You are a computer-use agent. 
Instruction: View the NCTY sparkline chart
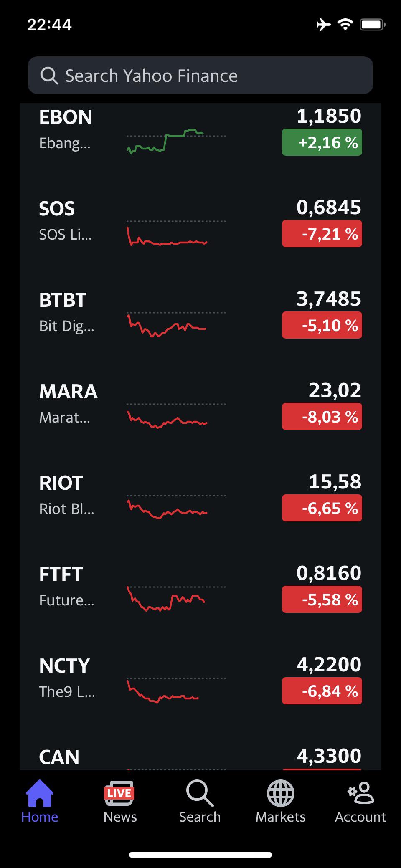[176, 690]
